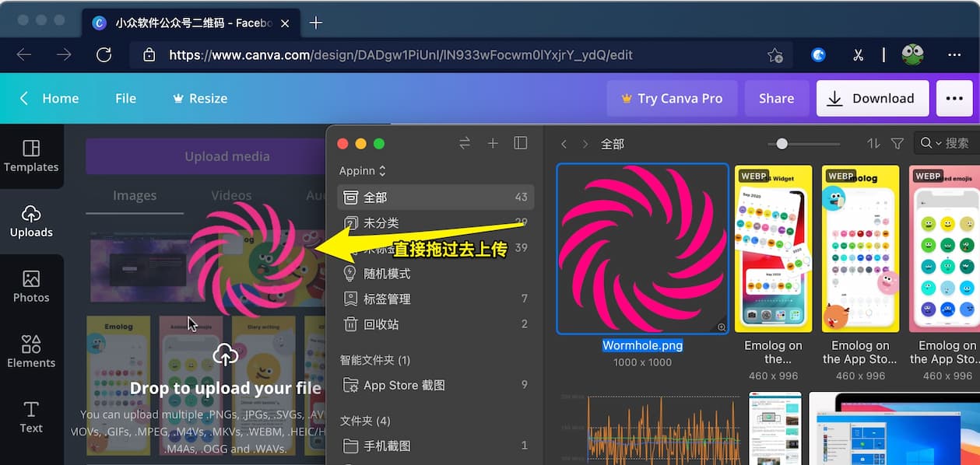Open the File menu in Canva
Image resolution: width=980 pixels, height=465 pixels.
pos(125,98)
